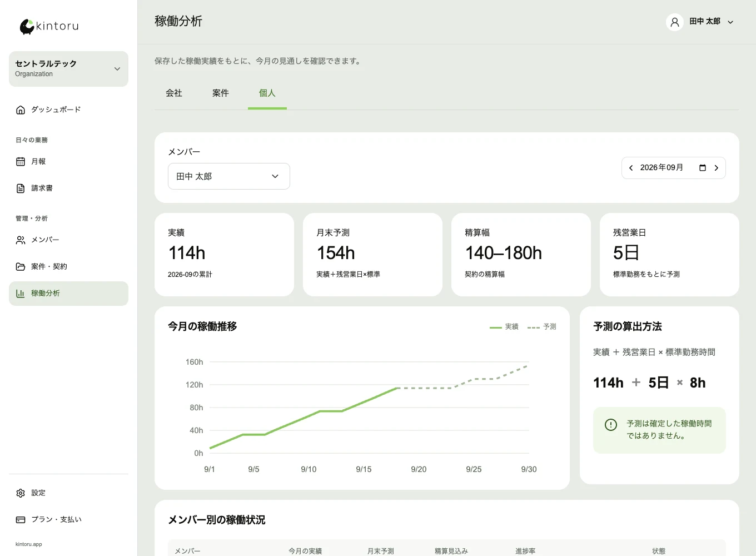
Task: Open 案件・契約 in the sidebar
Action: coord(68,267)
